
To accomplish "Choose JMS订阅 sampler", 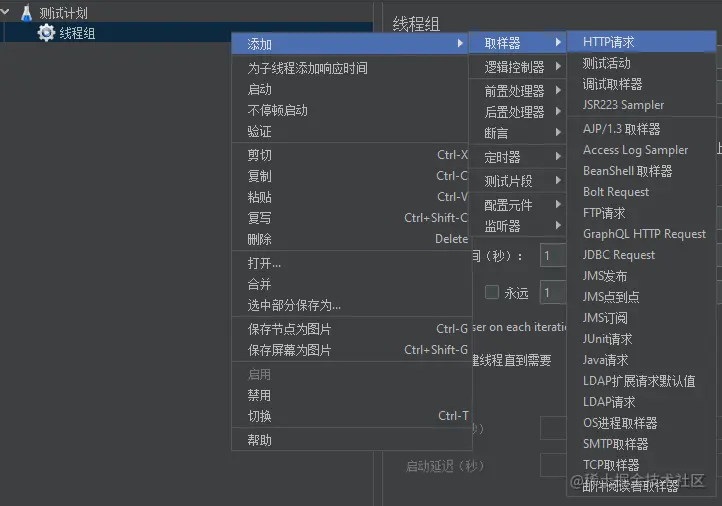I will pos(641,318).
